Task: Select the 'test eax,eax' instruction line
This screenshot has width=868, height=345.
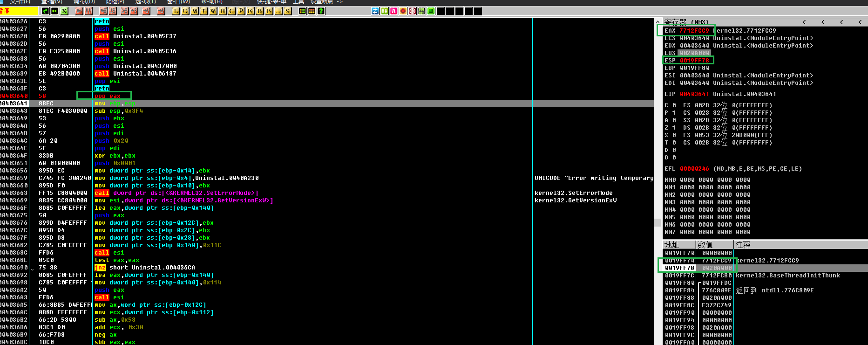Action: 116,260
